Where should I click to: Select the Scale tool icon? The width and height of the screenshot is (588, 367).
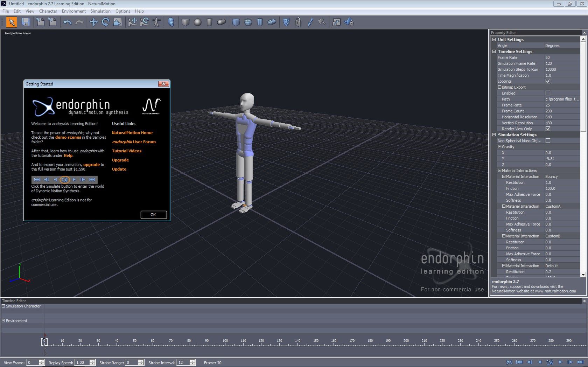click(x=118, y=22)
